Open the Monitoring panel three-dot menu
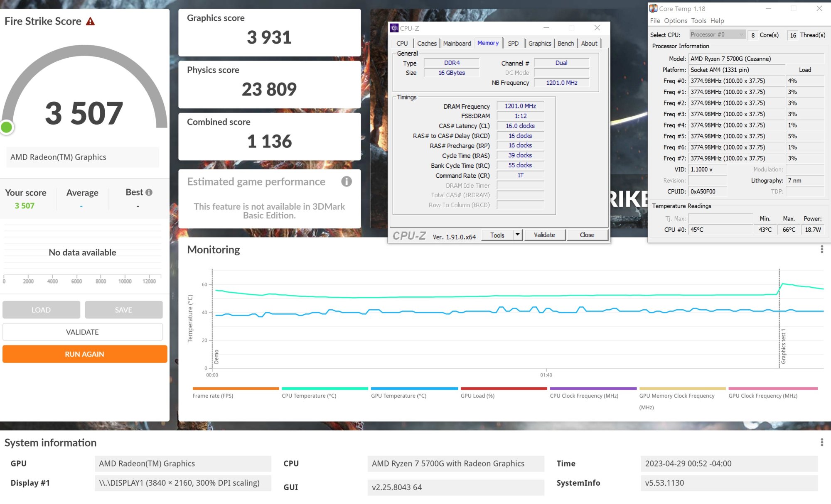This screenshot has height=504, width=831. (x=821, y=249)
